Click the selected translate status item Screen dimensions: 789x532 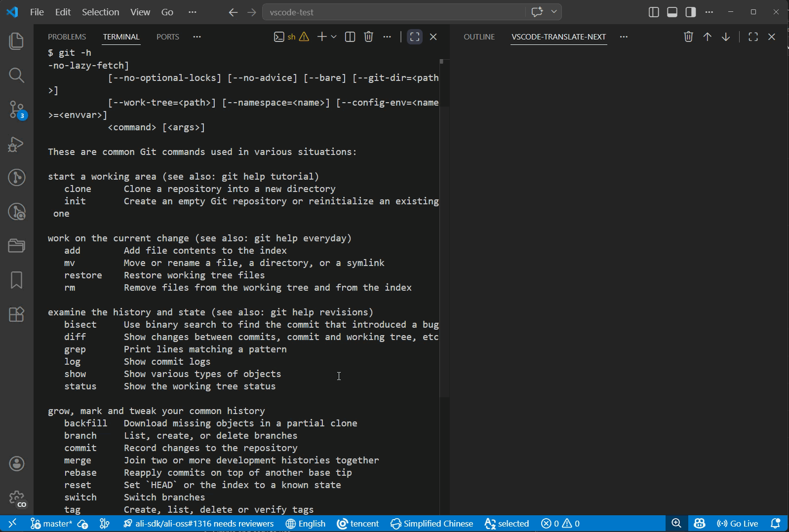click(507, 524)
